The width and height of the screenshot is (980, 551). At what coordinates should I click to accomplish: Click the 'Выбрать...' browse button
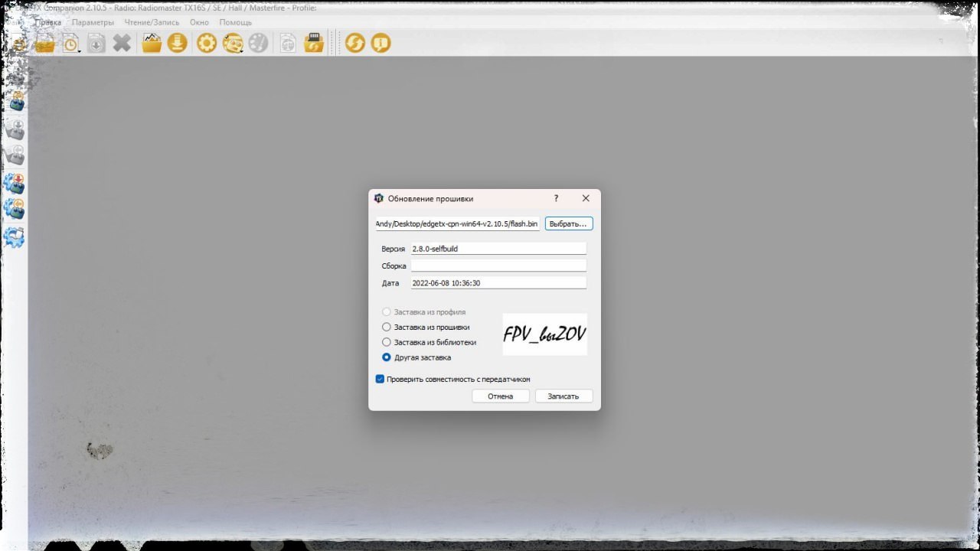point(569,223)
